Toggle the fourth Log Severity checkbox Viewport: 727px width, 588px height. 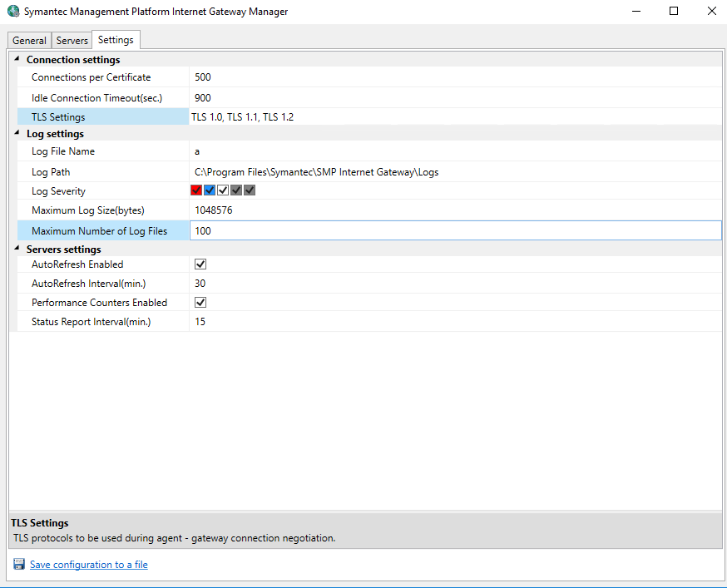point(236,190)
